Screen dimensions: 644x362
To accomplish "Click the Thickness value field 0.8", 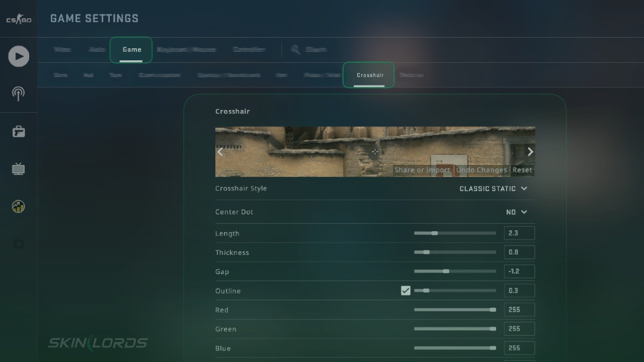I will tap(519, 252).
